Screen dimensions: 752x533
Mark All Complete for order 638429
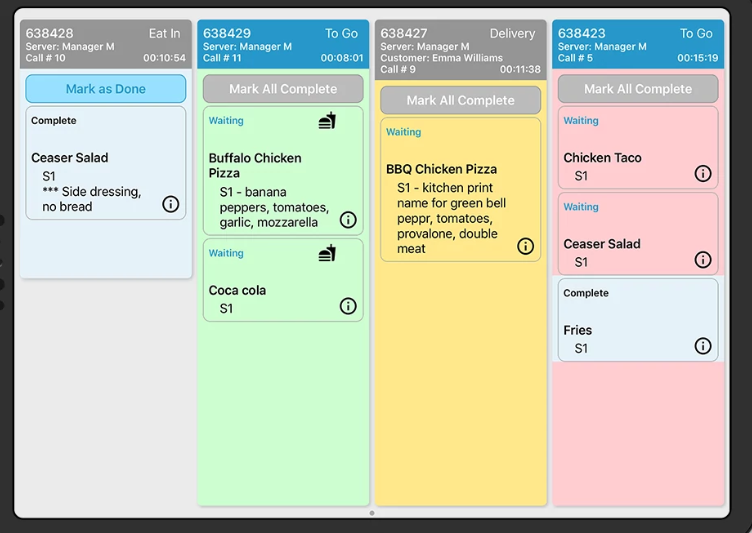[x=283, y=89]
